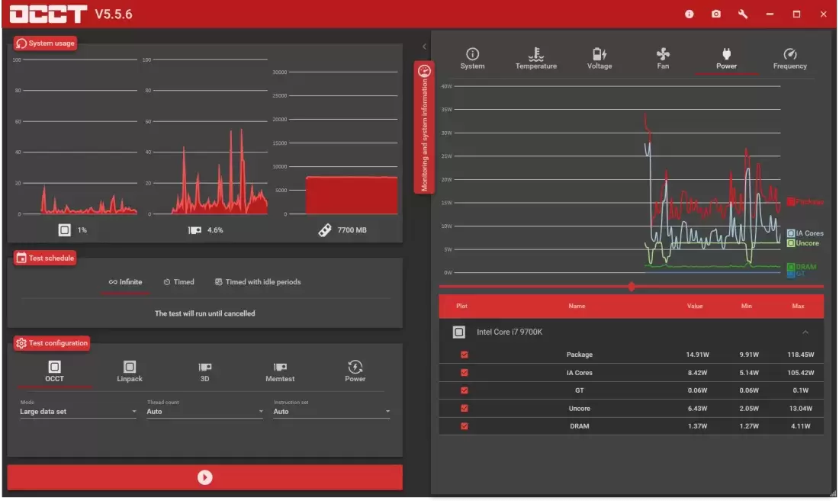Open the Mode dropdown showing Large data set
The height and width of the screenshot is (504, 839).
[78, 412]
